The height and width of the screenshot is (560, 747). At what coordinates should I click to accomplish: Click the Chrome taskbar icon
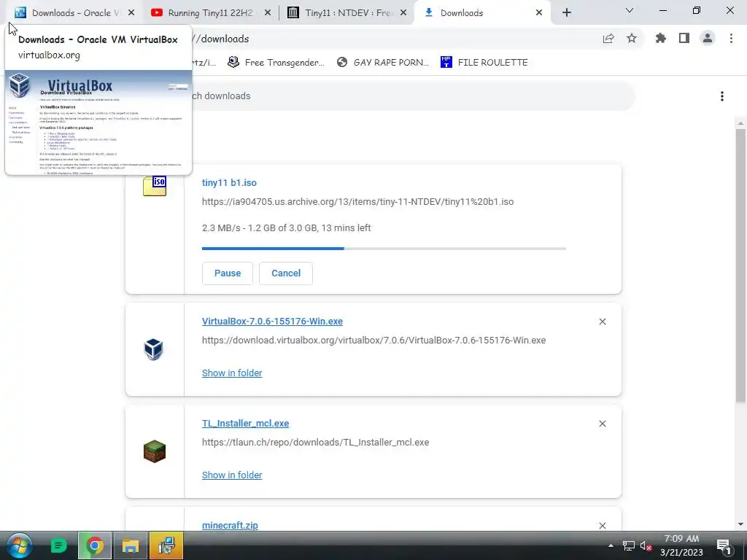[94, 545]
